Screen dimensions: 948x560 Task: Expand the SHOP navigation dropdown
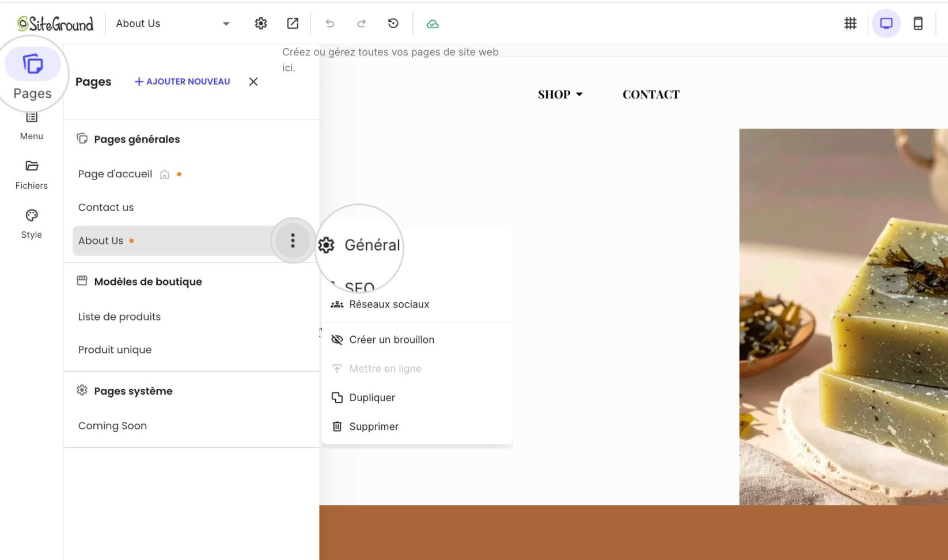coord(560,94)
